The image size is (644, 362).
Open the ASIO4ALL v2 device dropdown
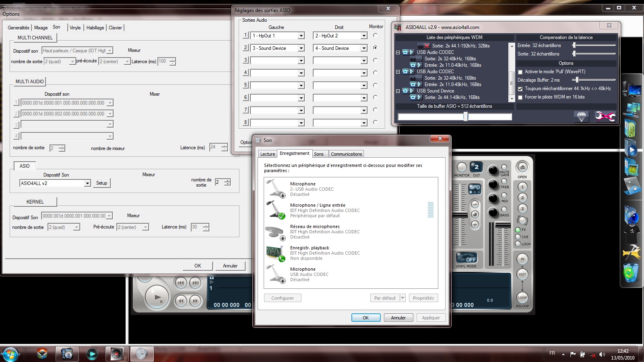pyautogui.click(x=87, y=183)
